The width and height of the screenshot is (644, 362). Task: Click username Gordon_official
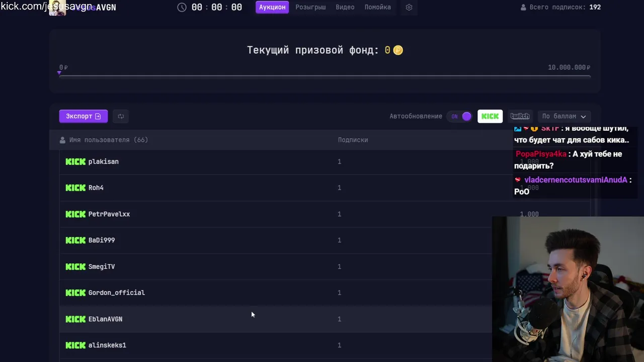pyautogui.click(x=117, y=293)
